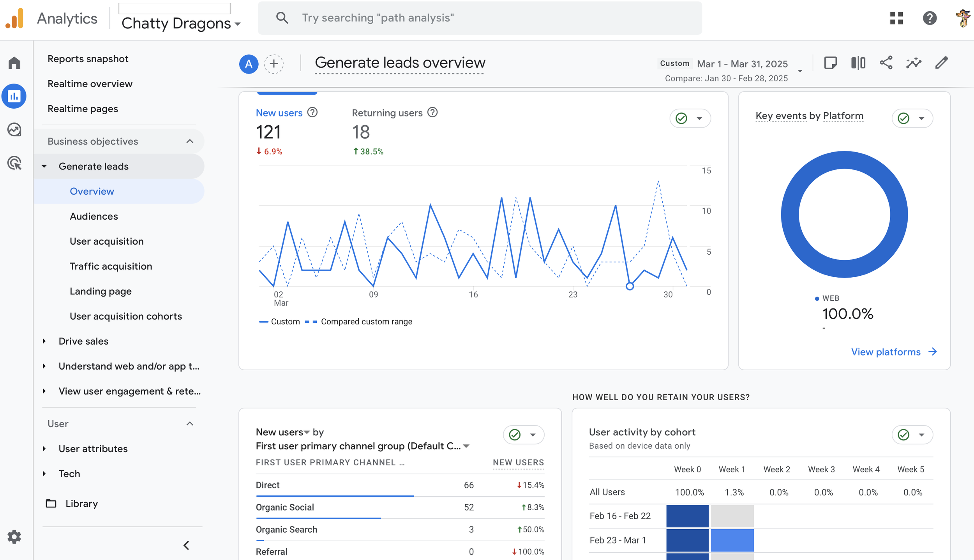Add comparison with the plus circle
This screenshot has width=974, height=560.
[x=274, y=63]
